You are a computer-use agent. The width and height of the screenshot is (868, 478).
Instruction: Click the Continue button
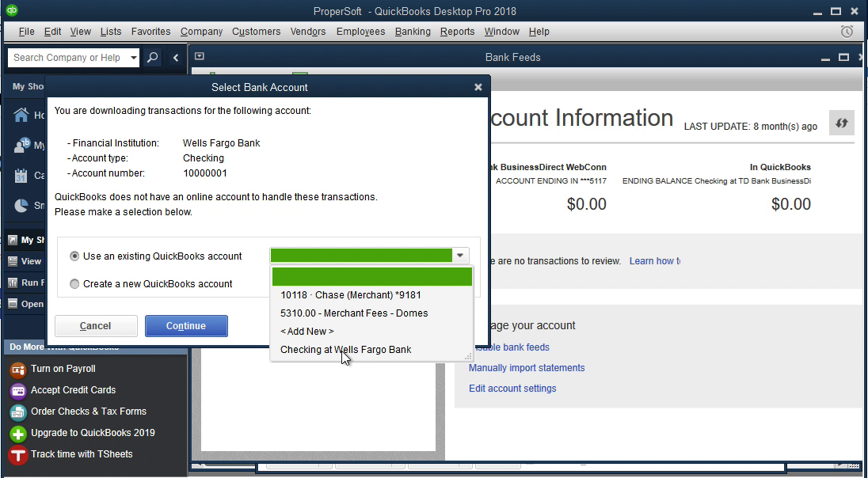(186, 326)
